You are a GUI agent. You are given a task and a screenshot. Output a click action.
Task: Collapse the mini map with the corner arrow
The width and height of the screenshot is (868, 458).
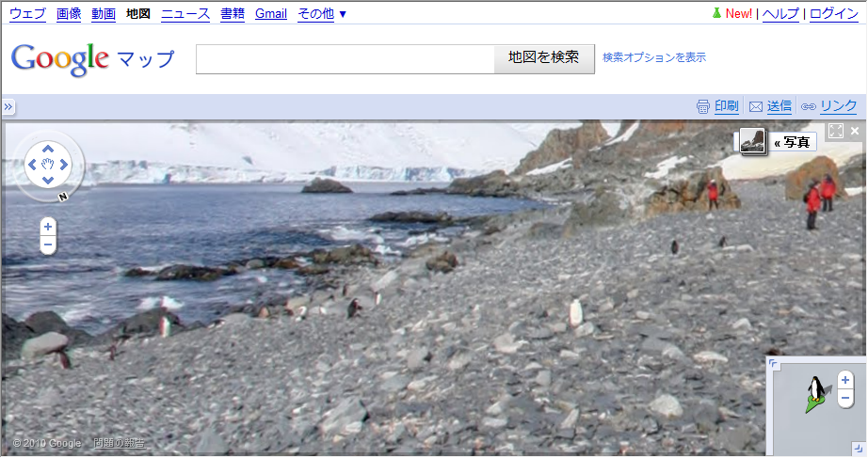click(x=773, y=364)
